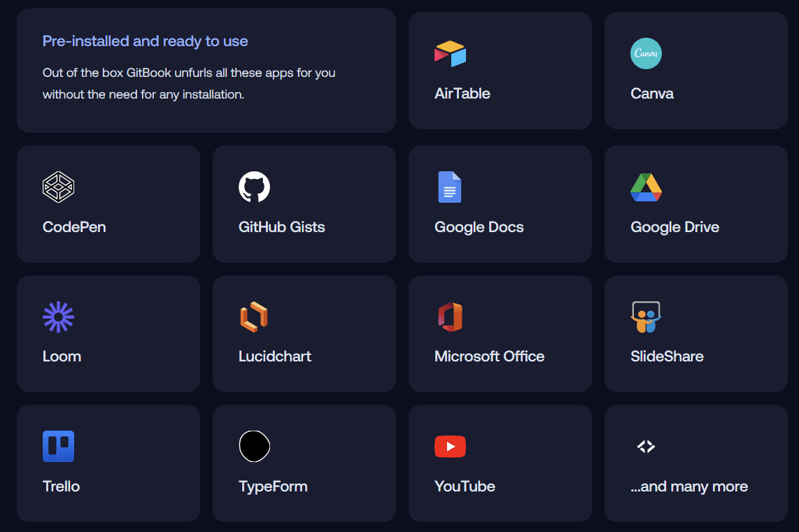Click the AirTable logo icon
Image resolution: width=799 pixels, height=532 pixels.
450,54
